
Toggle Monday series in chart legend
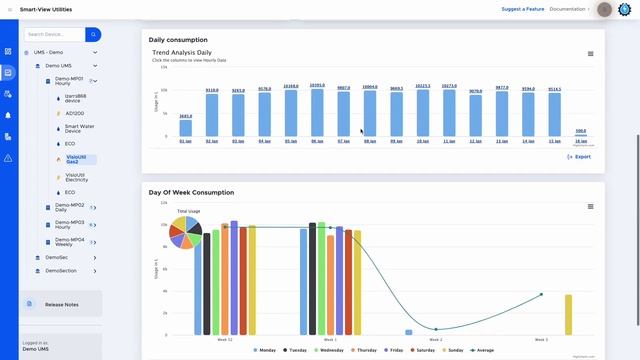264,350
